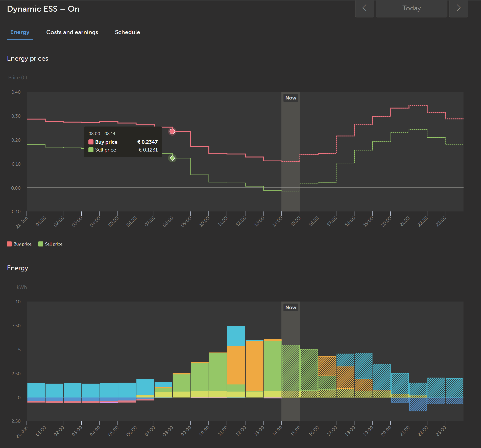This screenshot has width=481, height=448.
Task: Click the Buy price value € 0.2347 in tooltip
Action: [x=148, y=142]
